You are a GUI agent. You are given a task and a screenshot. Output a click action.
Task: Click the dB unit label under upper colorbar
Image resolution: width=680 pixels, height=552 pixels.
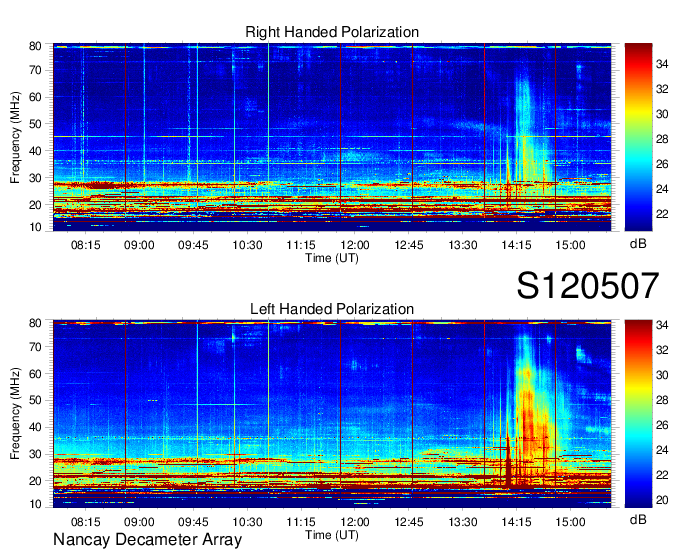coord(638,244)
